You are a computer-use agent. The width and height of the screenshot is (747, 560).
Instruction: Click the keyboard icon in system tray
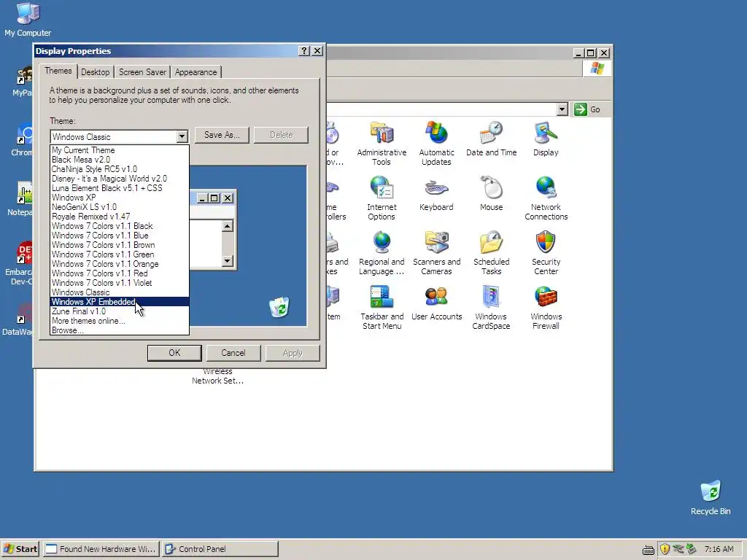pyautogui.click(x=648, y=550)
